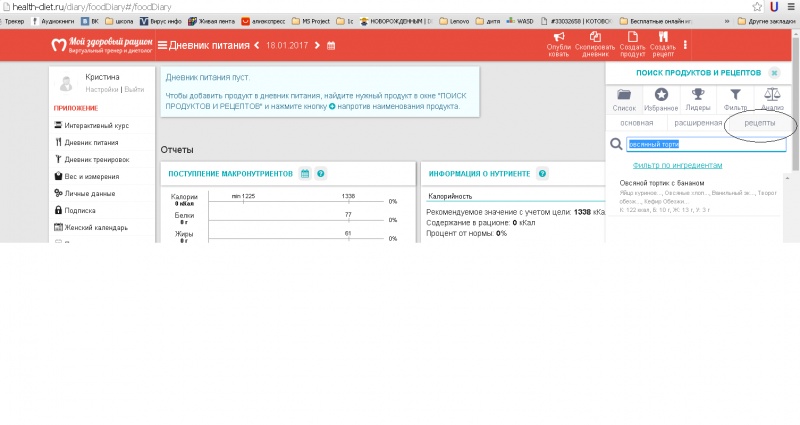
Task: Click Создать рецепт fork-and-knife icon
Action: coord(662,37)
